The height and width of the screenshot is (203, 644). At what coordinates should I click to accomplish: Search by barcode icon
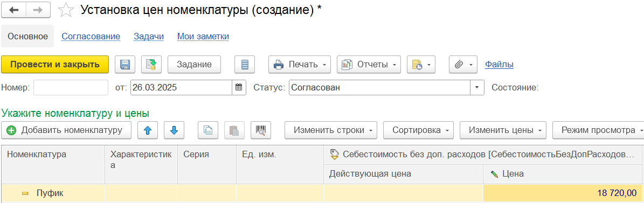(261, 130)
